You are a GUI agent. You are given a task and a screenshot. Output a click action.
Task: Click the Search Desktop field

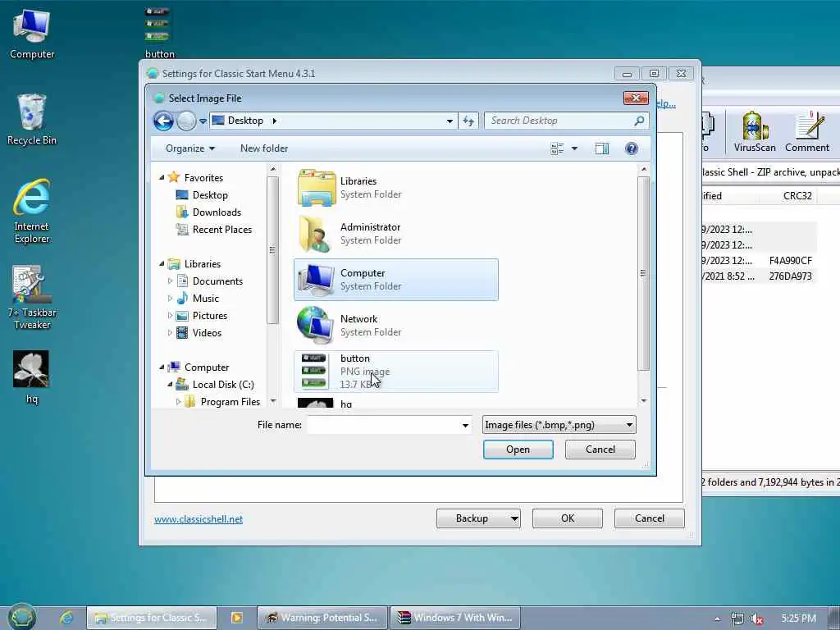(559, 121)
